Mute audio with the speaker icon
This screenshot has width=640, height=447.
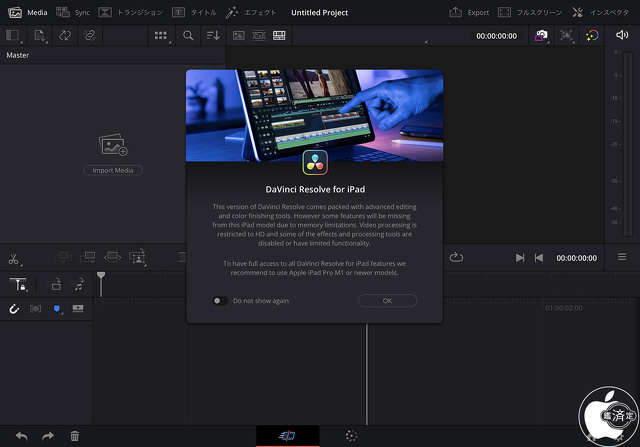[621, 35]
